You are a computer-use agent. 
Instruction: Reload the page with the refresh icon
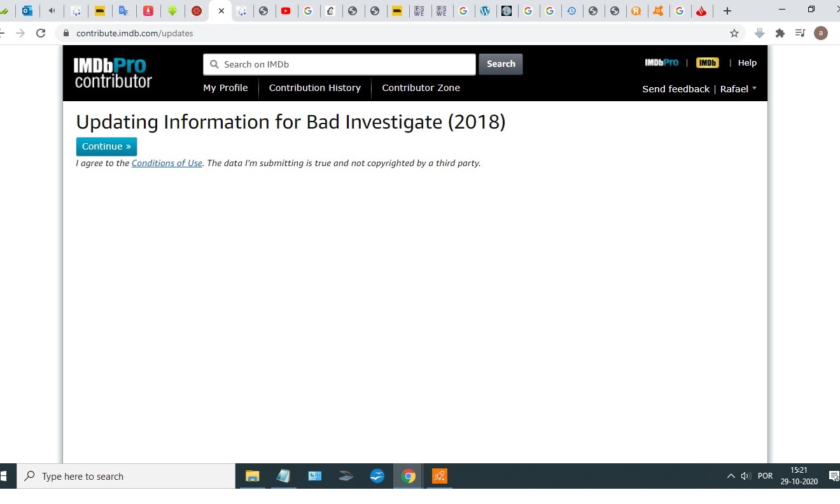point(41,33)
